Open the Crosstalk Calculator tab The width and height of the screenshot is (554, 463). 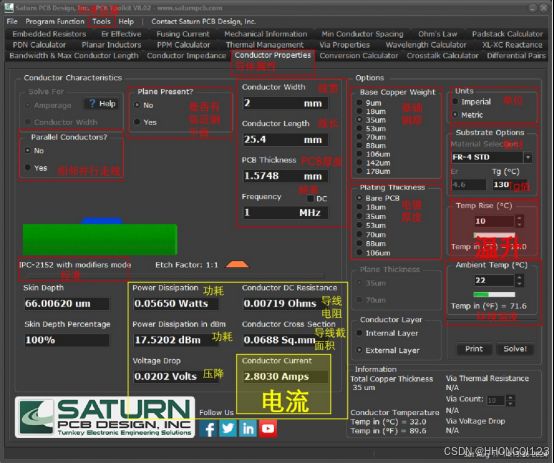click(x=442, y=55)
